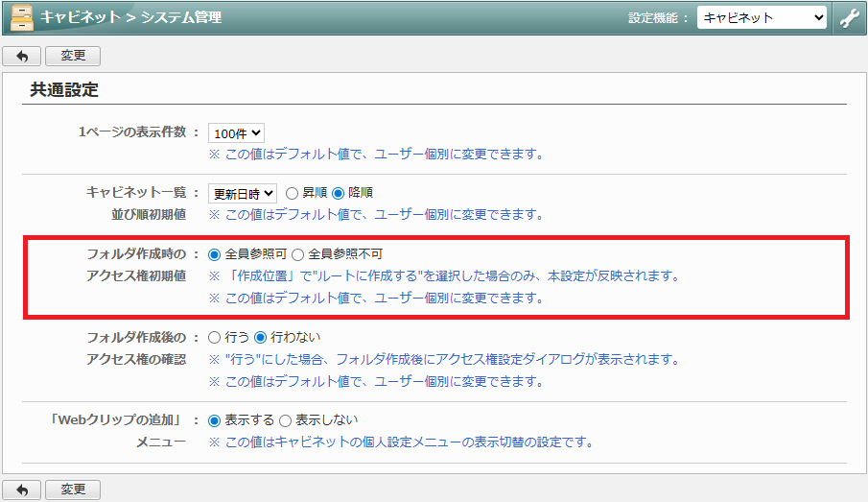This screenshot has width=868, height=502.
Task: Open the 設定機能 キャビネット dropdown
Action: point(762,17)
